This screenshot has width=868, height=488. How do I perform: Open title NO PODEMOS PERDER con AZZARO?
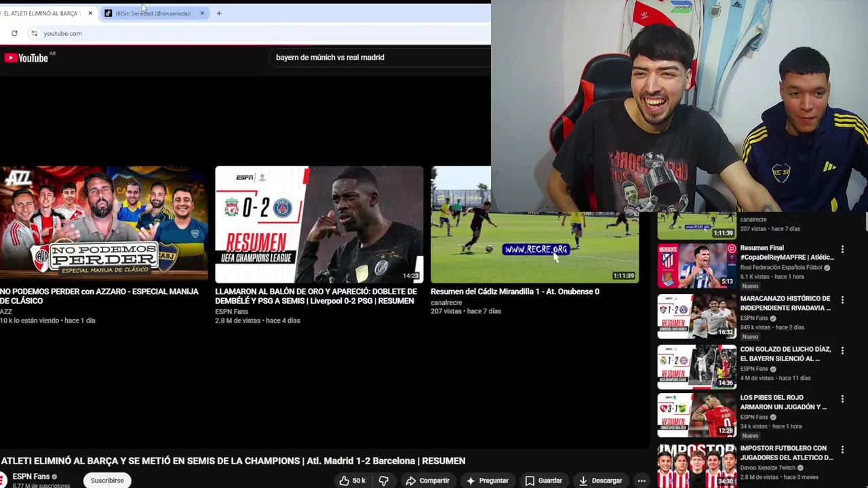tap(99, 296)
